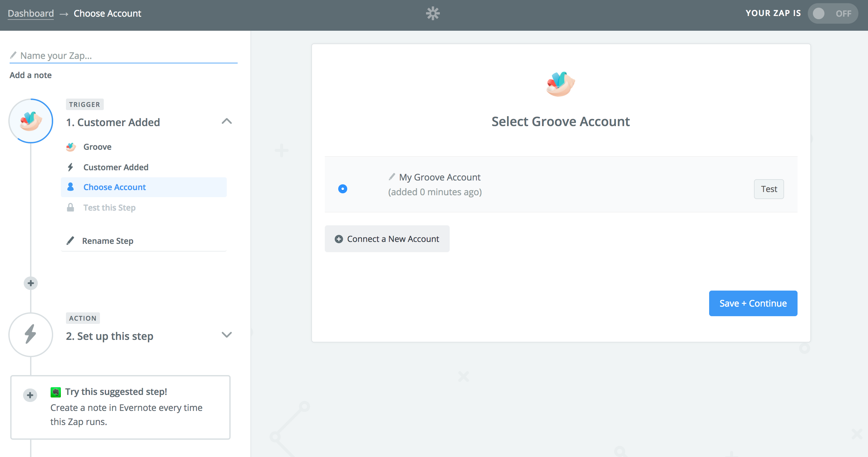The height and width of the screenshot is (457, 868).
Task: Click the Name your Zap input field
Action: coord(128,56)
